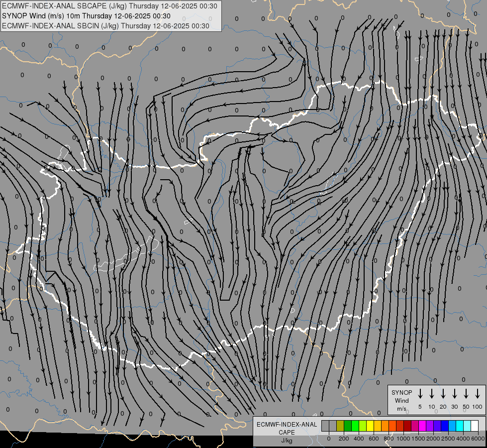The image size is (487, 448).
Task: Click the '800' tick label on CAPE scale
Action: coord(389,439)
